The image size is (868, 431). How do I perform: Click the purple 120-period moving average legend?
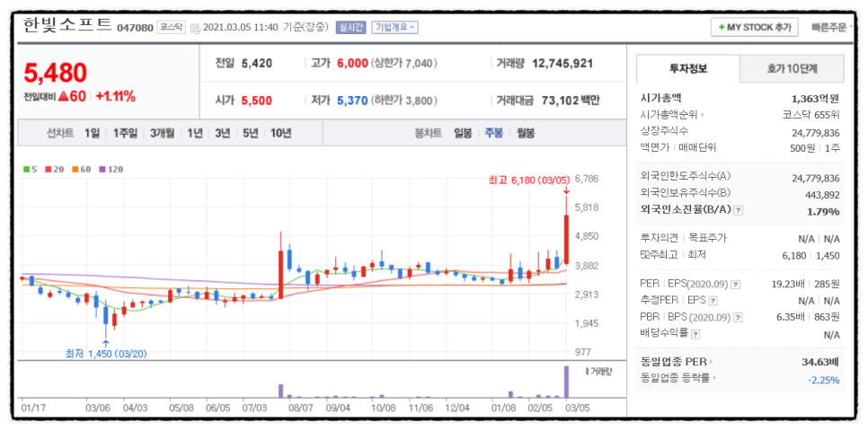(111, 170)
